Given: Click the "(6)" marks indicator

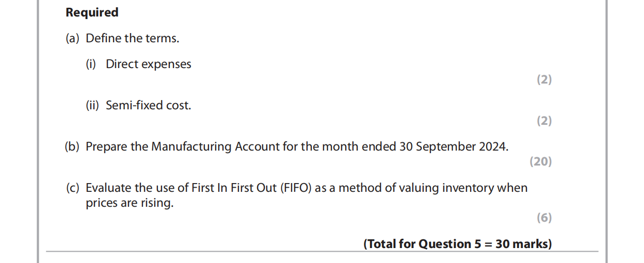Looking at the screenshot, I should (544, 218).
